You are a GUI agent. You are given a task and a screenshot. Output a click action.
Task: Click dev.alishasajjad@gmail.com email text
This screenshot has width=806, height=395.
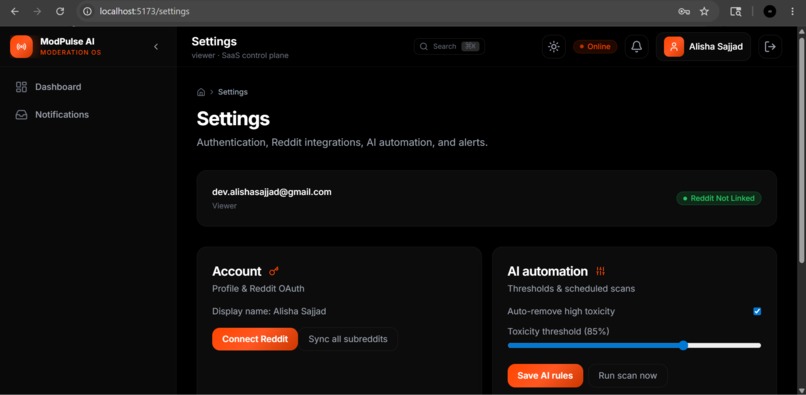pyautogui.click(x=272, y=192)
